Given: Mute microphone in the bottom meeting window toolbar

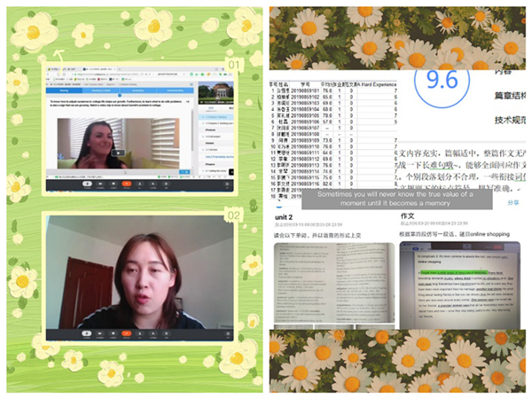Looking at the screenshot, I should (87, 334).
